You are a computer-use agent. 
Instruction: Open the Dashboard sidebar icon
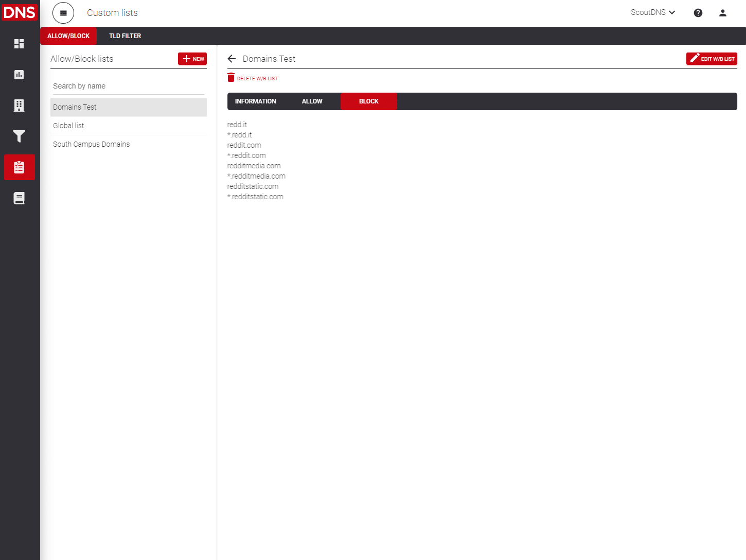(19, 44)
